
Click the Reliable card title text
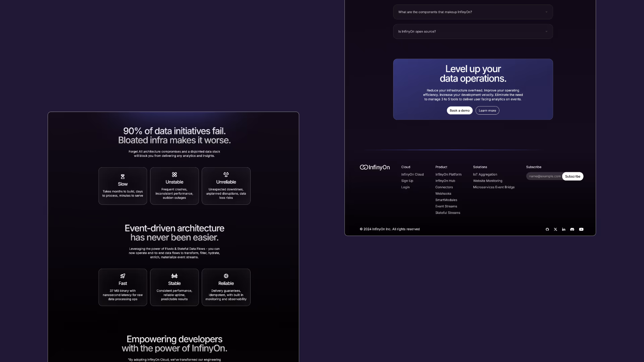pos(226,284)
